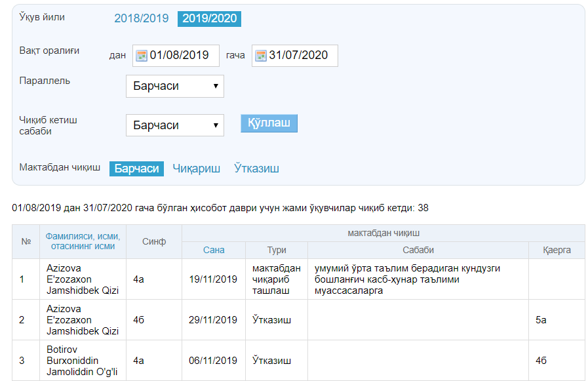Click the Қаерга column header
Image resolution: width=588 pixels, height=381 pixels.
point(557,250)
